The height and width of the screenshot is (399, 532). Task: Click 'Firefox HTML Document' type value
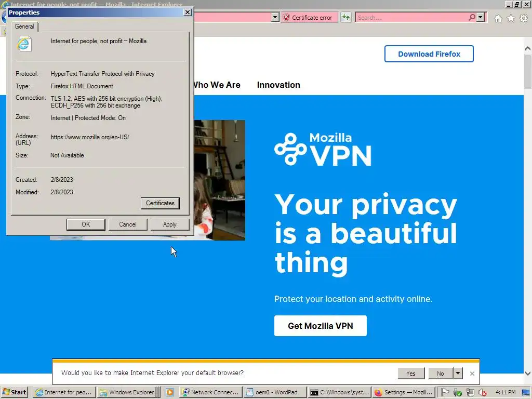82,86
